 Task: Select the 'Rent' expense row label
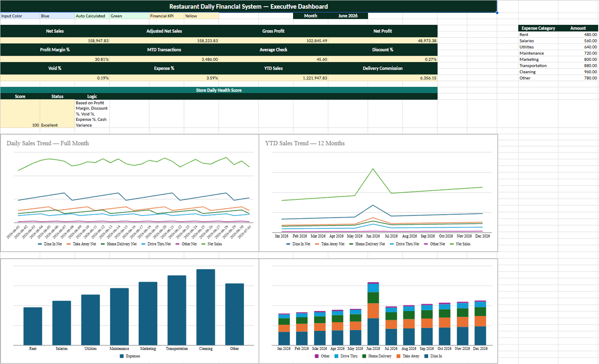coord(538,34)
